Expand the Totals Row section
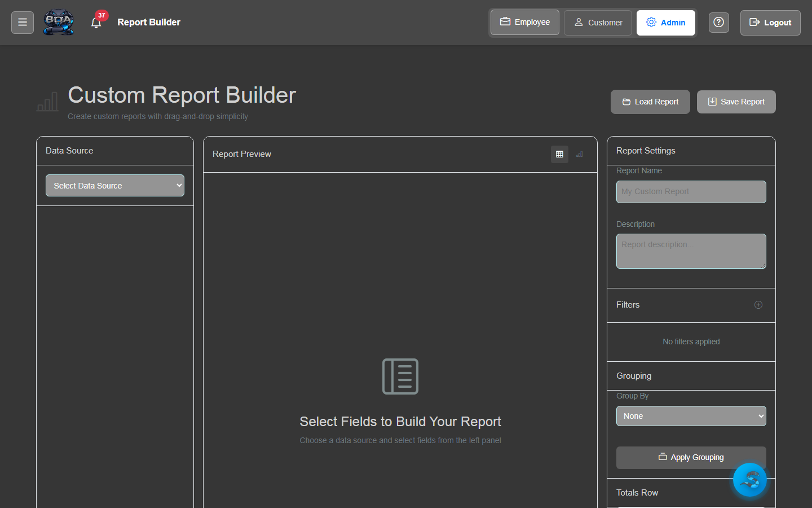 (x=637, y=492)
